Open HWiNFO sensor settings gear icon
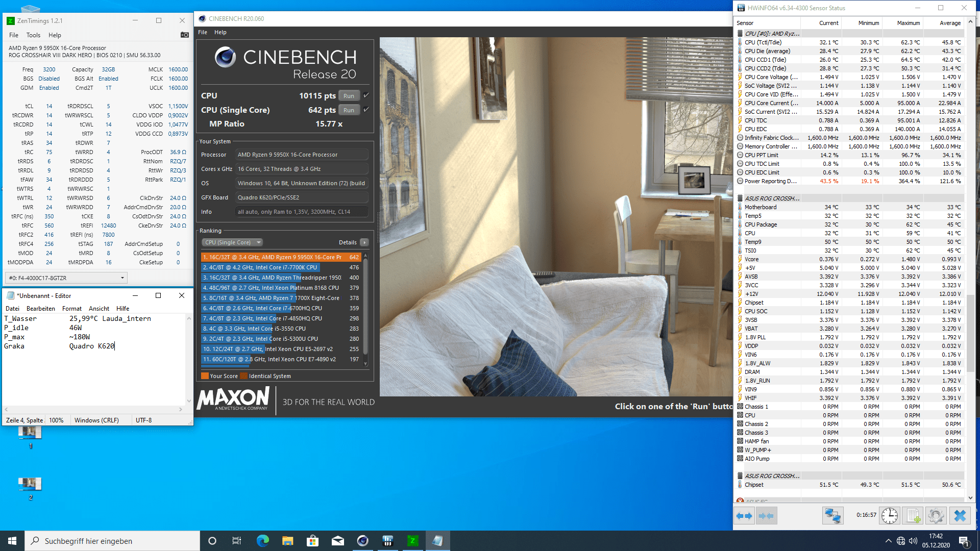 (936, 516)
